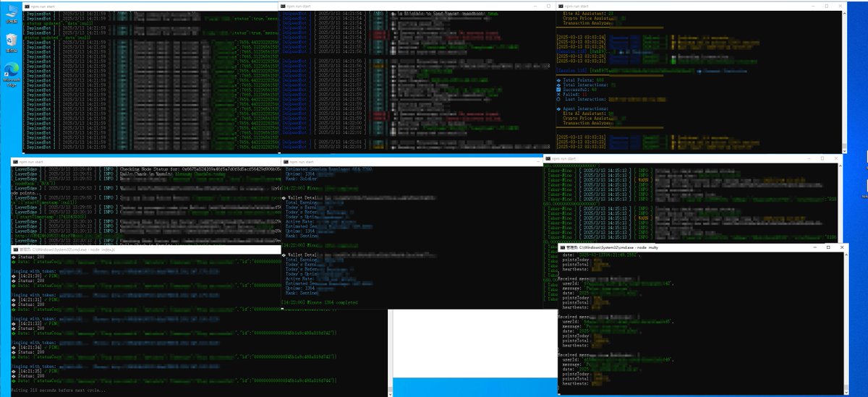
Task: Focus node index.js window via title bar
Action: (145, 248)
